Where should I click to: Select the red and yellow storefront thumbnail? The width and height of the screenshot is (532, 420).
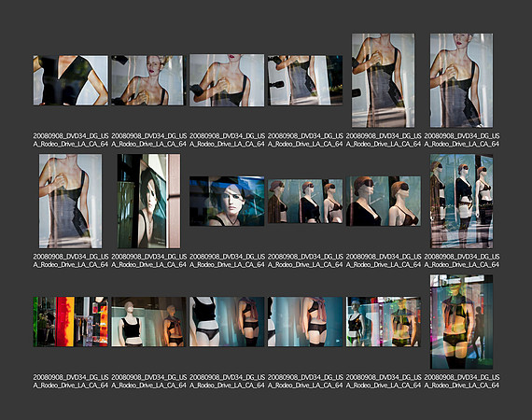click(71, 322)
